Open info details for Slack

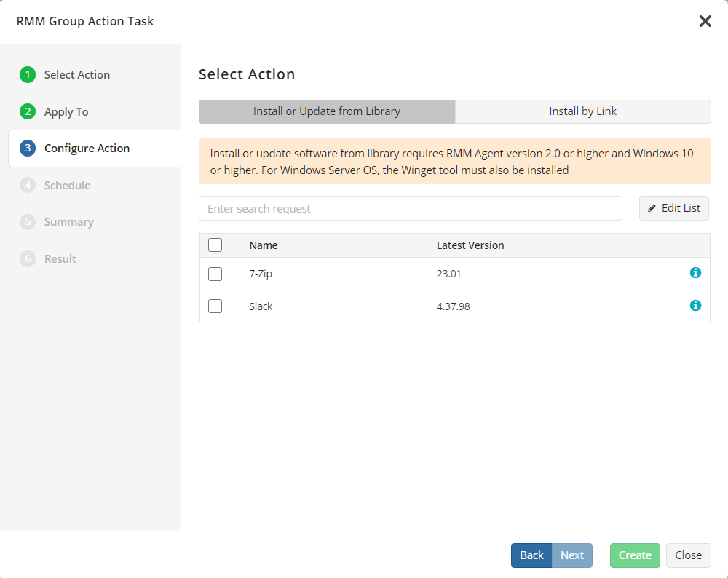(x=695, y=306)
